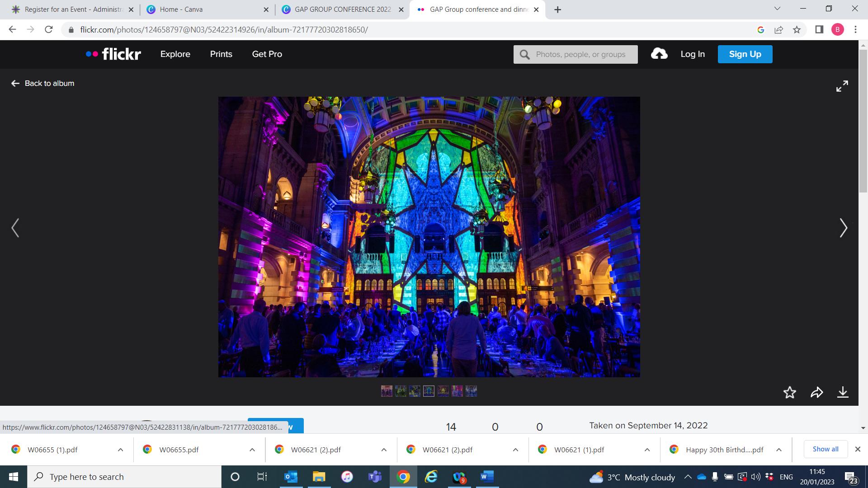Expand options for W06655.pdf download
The image size is (868, 488).
pos(252,450)
